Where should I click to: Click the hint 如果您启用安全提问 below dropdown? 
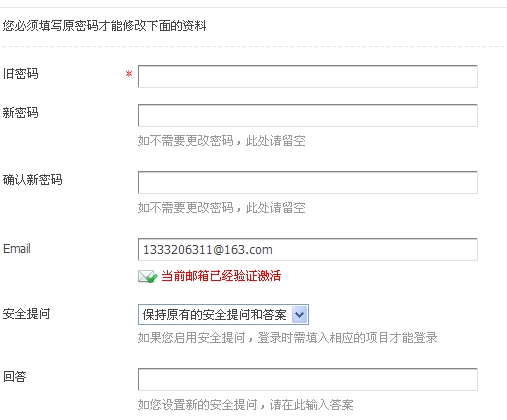click(288, 338)
